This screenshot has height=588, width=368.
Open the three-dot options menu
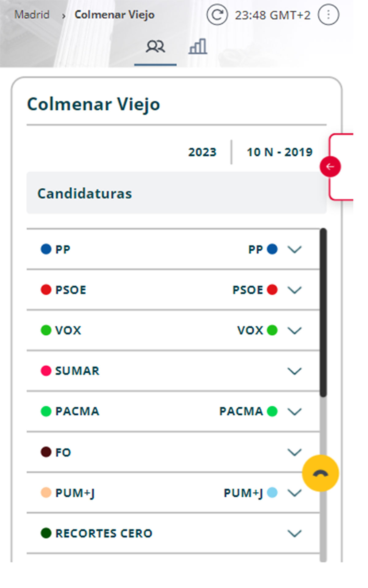(328, 15)
